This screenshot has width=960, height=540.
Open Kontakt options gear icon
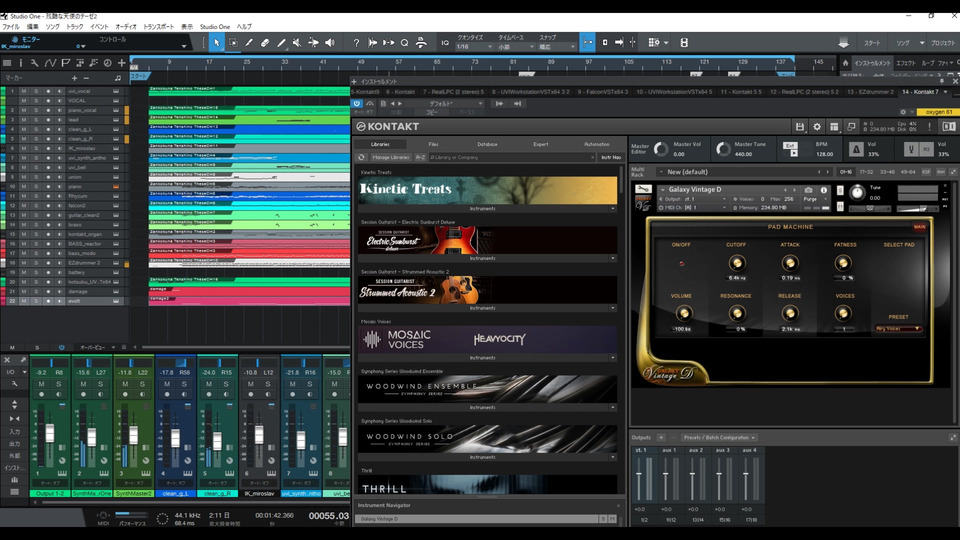[817, 127]
